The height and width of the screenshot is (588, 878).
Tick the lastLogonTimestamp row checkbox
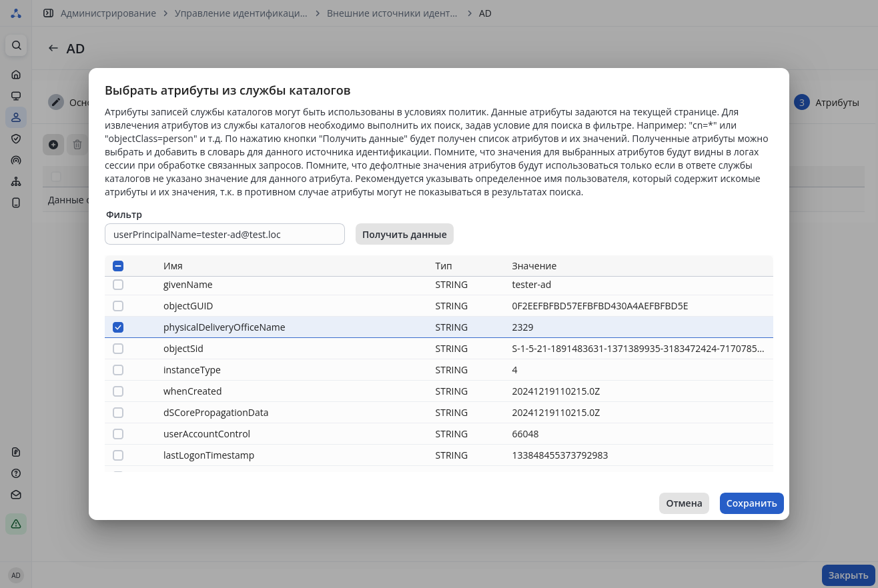[118, 455]
